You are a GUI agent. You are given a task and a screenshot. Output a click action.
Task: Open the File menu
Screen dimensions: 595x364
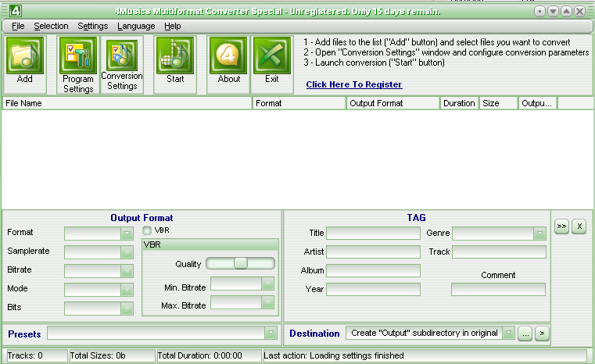18,26
